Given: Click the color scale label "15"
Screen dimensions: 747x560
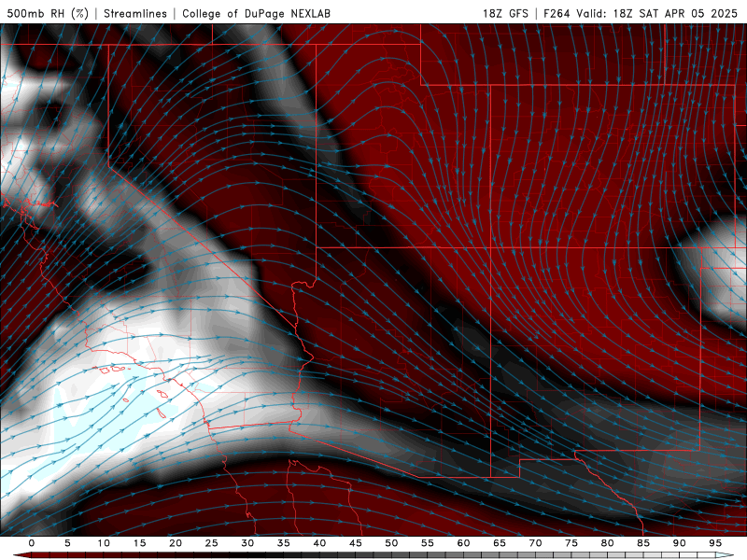Looking at the screenshot, I should coord(139,543).
